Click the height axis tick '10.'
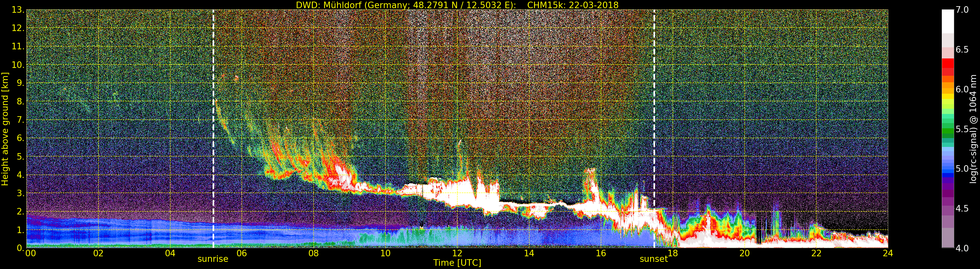 click(18, 65)
